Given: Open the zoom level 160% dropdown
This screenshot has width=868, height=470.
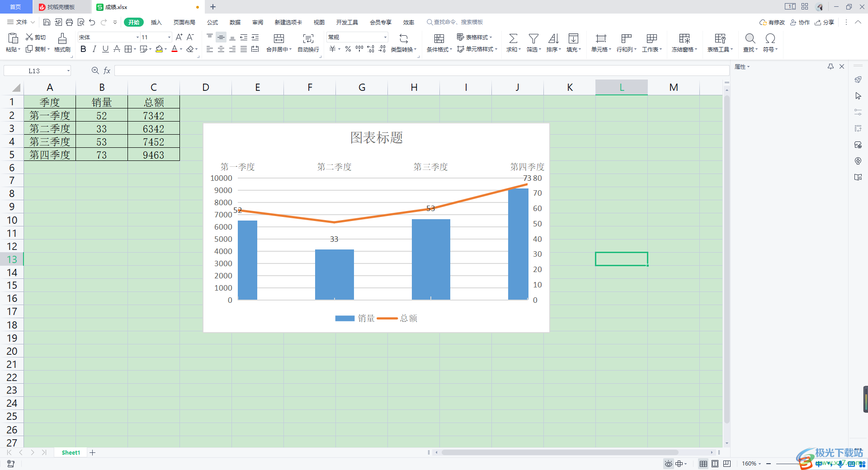Looking at the screenshot, I should (x=751, y=464).
